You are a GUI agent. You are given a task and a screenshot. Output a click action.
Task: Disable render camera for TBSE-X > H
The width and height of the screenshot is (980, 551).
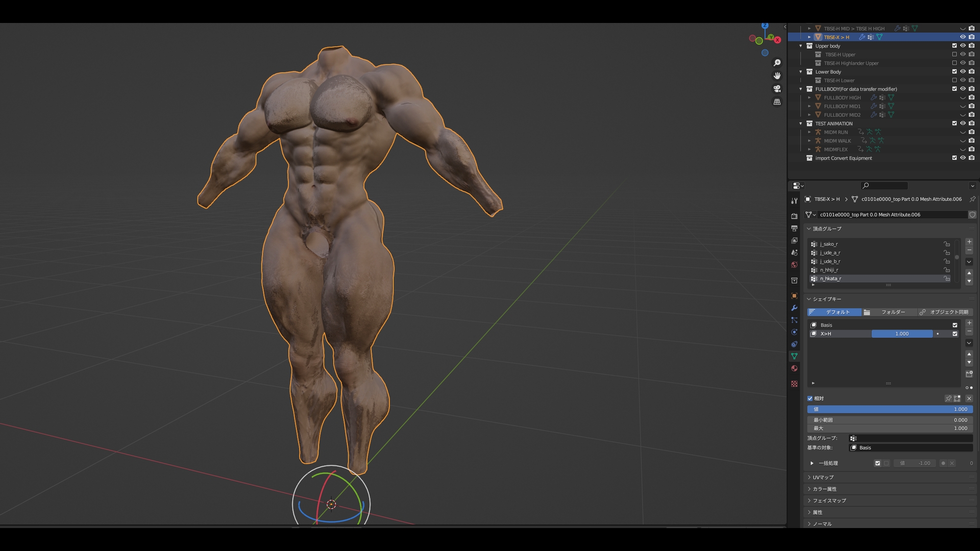[x=971, y=37]
